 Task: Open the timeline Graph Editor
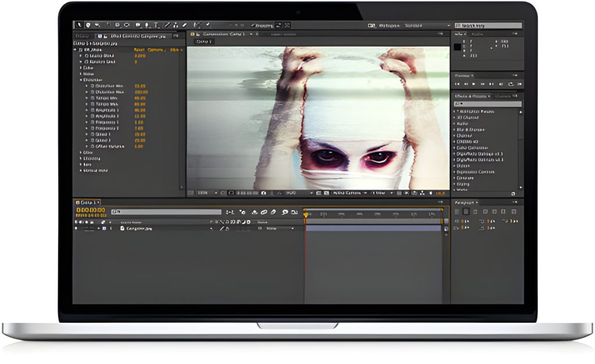[294, 212]
